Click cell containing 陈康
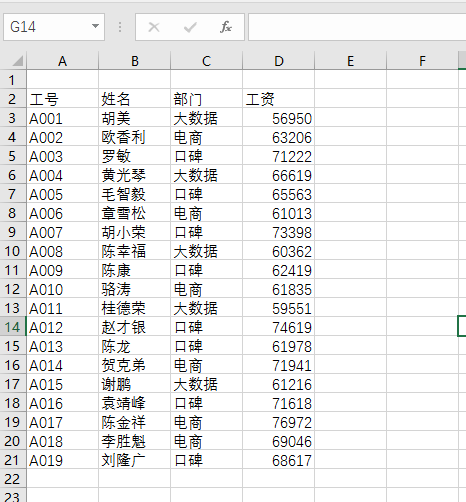This screenshot has width=466, height=502. point(135,269)
